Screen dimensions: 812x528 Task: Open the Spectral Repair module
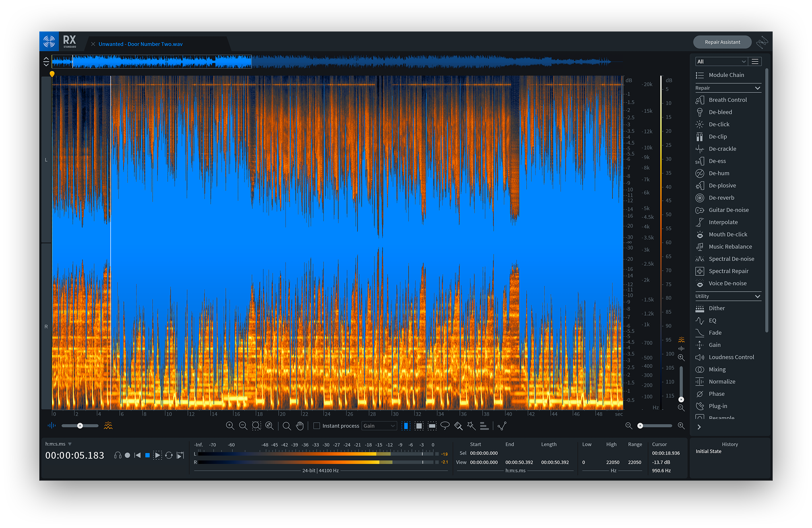click(x=728, y=271)
